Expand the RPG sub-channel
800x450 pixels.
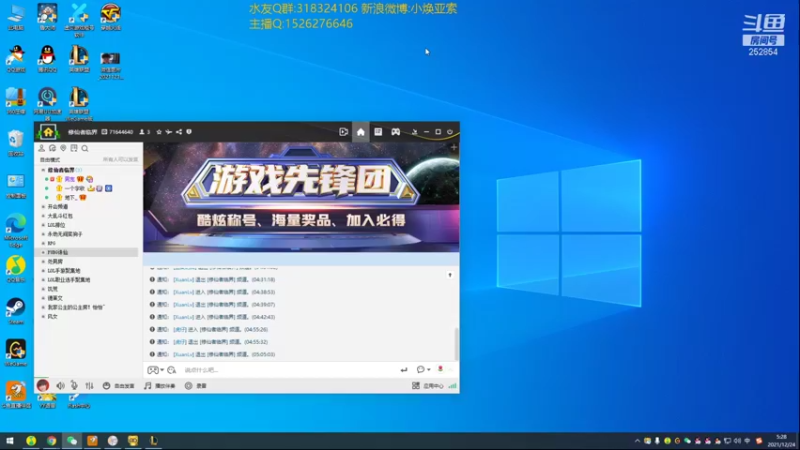tap(43, 243)
